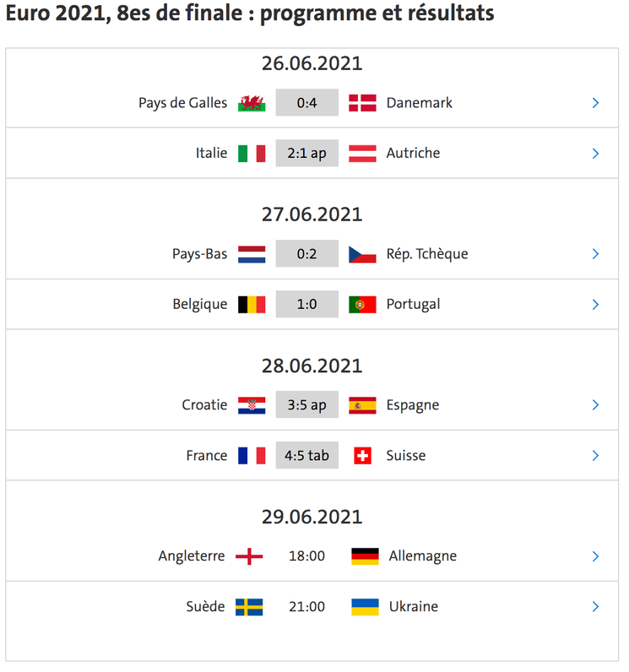The image size is (629, 672).
Task: Select the 3:5 ap score for Croatie–Espagne
Action: 306,405
